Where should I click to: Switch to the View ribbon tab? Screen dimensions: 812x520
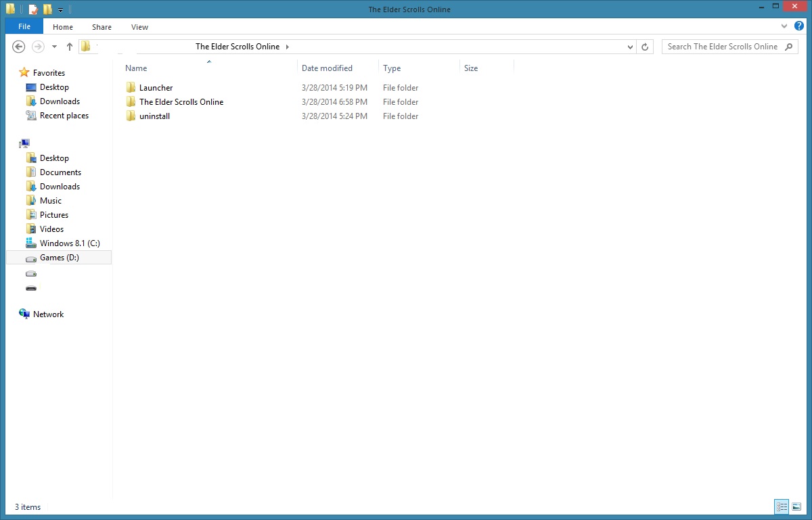140,27
